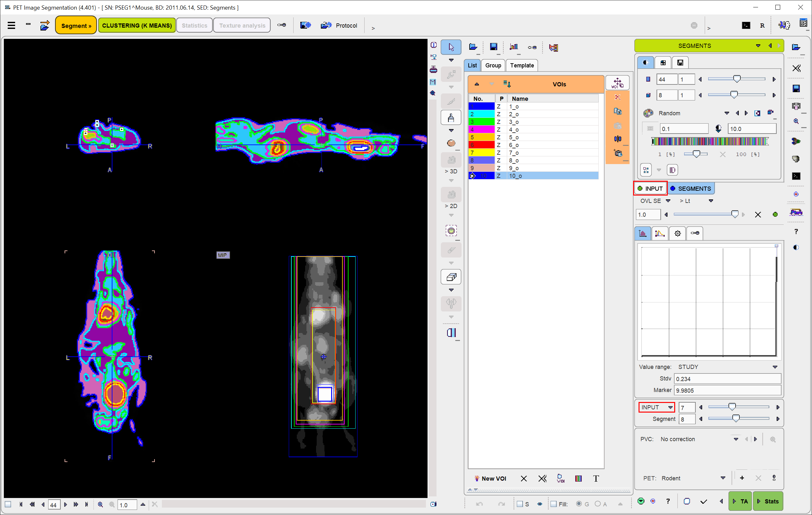Open the SEGMENTS image selection dropdown
The image size is (812, 515).
point(758,46)
